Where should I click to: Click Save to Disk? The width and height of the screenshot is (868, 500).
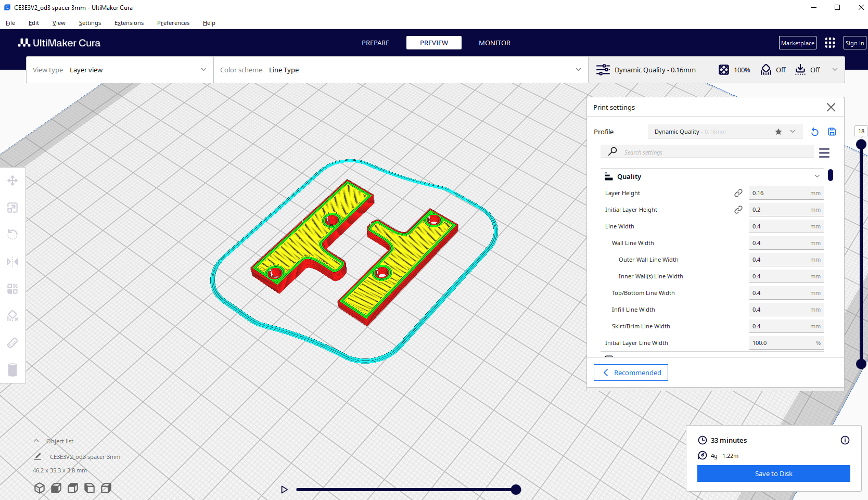774,473
